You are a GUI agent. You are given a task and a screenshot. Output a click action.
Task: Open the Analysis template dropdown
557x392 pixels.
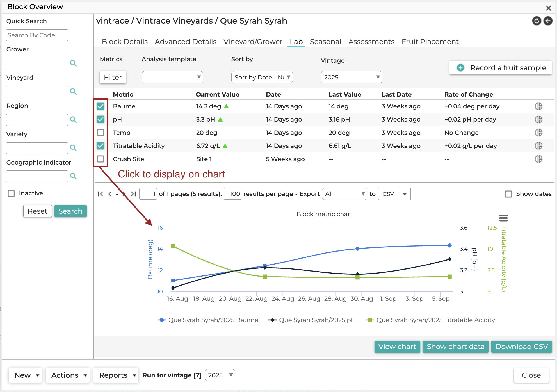pyautogui.click(x=172, y=77)
